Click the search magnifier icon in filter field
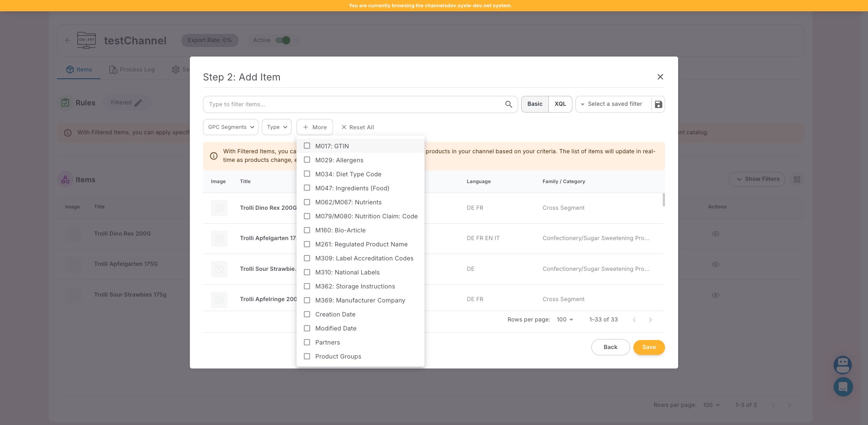 pyautogui.click(x=509, y=104)
